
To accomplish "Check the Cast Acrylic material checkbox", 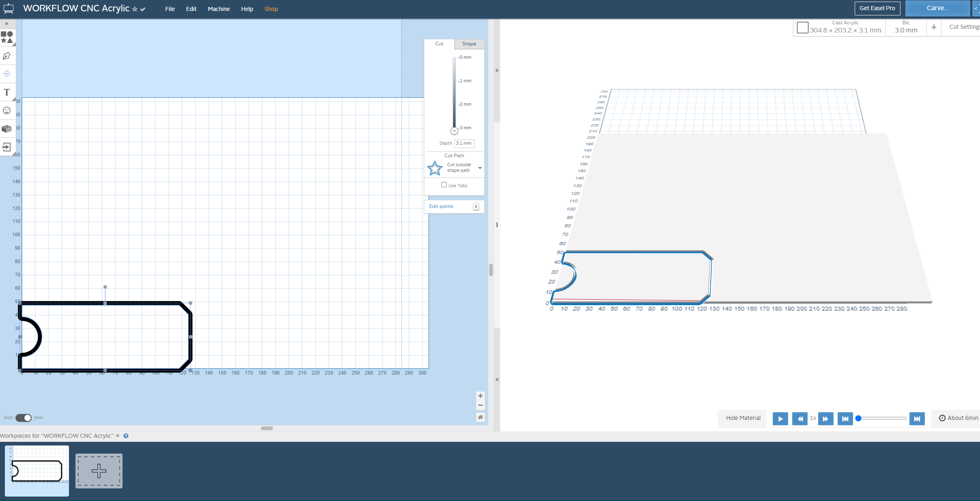I will (x=803, y=27).
